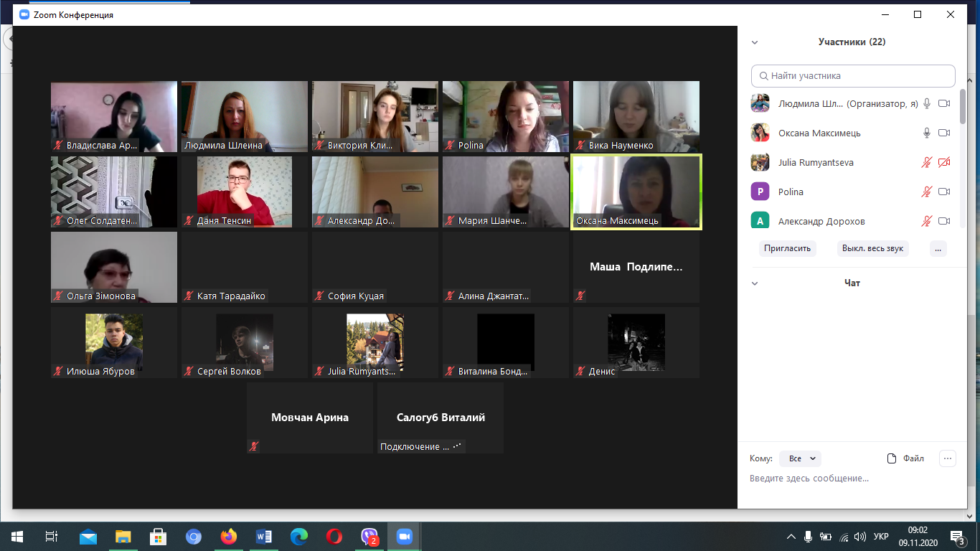Image resolution: width=980 pixels, height=551 pixels.
Task: Open Viber from the taskbar
Action: pos(369,537)
